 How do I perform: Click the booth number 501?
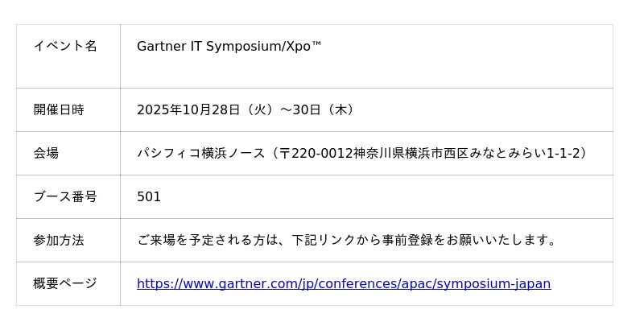pyautogui.click(x=149, y=196)
